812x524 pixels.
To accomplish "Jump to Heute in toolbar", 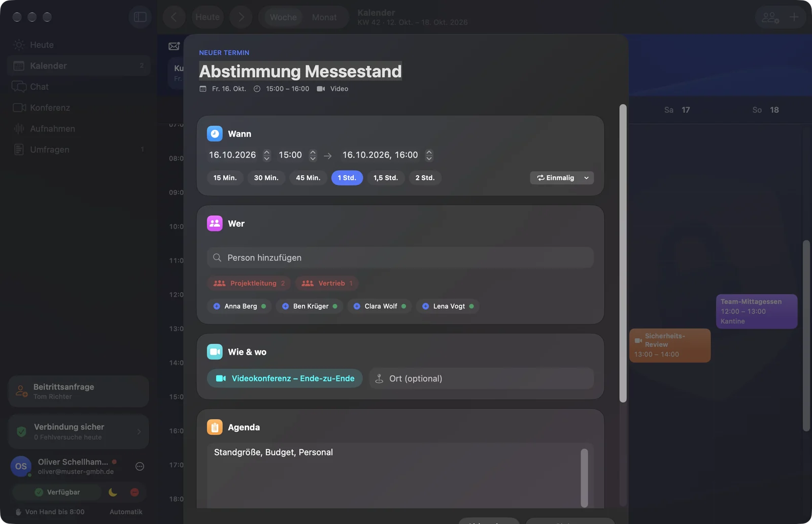I will tap(208, 17).
